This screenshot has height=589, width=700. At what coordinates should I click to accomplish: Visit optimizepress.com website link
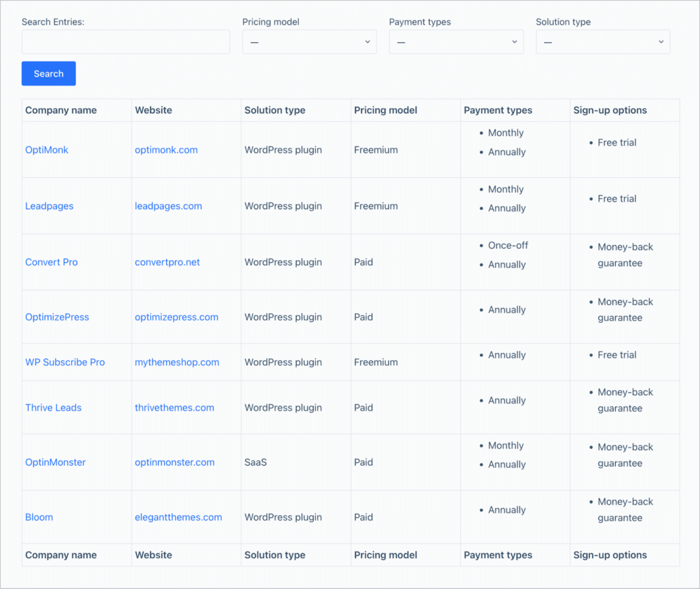(177, 317)
